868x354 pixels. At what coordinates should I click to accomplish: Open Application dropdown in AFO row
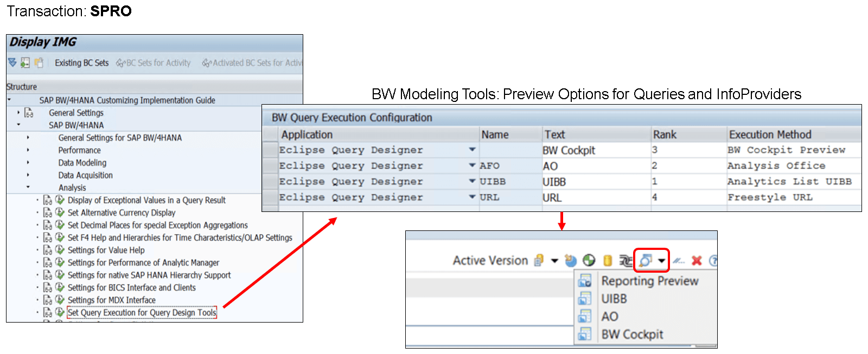[472, 165]
